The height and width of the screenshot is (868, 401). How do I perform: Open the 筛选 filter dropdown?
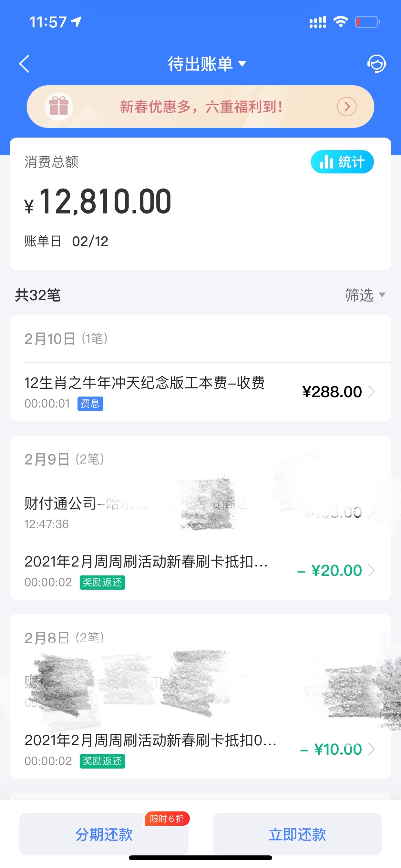click(x=365, y=295)
